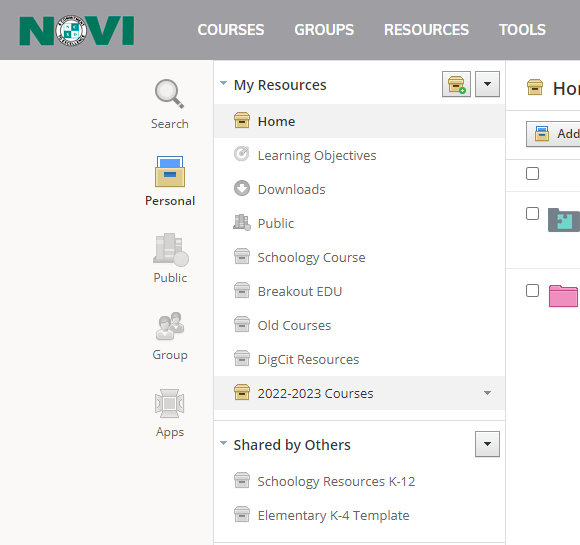Open the Shared by Others options dropdown
Viewport: 580px width, 545px height.
487,444
